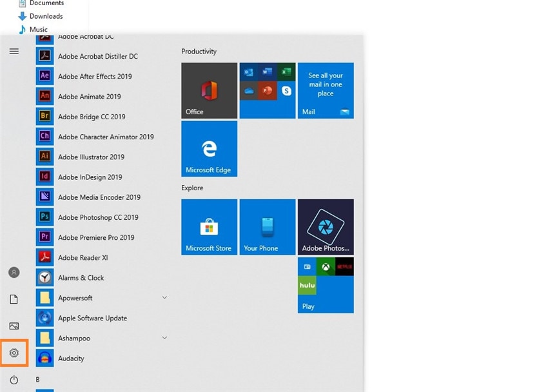Viewport: 548px width, 392px height.
Task: Open the Audacity headphones icon
Action: 44,358
